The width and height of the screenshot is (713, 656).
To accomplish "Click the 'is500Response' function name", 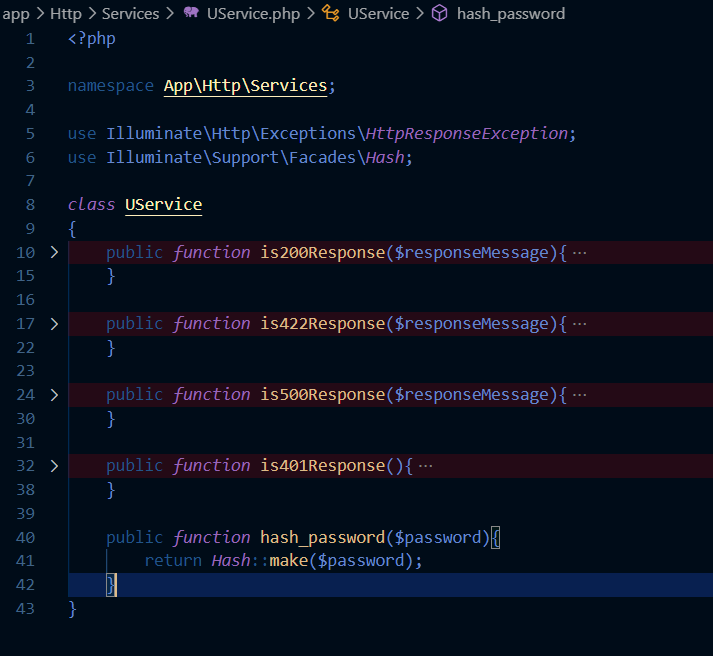I will [x=322, y=395].
